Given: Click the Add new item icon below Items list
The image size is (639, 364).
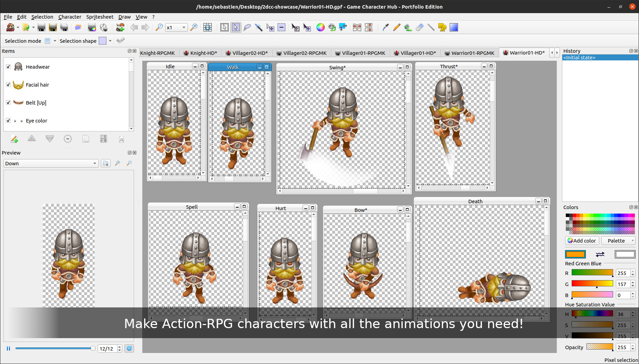Looking at the screenshot, I should coord(15,139).
